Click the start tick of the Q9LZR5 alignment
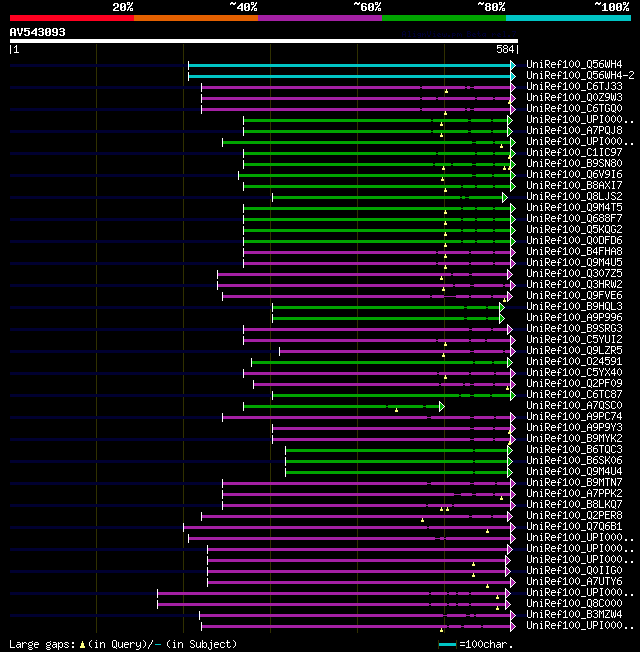Screen dimensions: 640x652 pyautogui.click(x=279, y=351)
